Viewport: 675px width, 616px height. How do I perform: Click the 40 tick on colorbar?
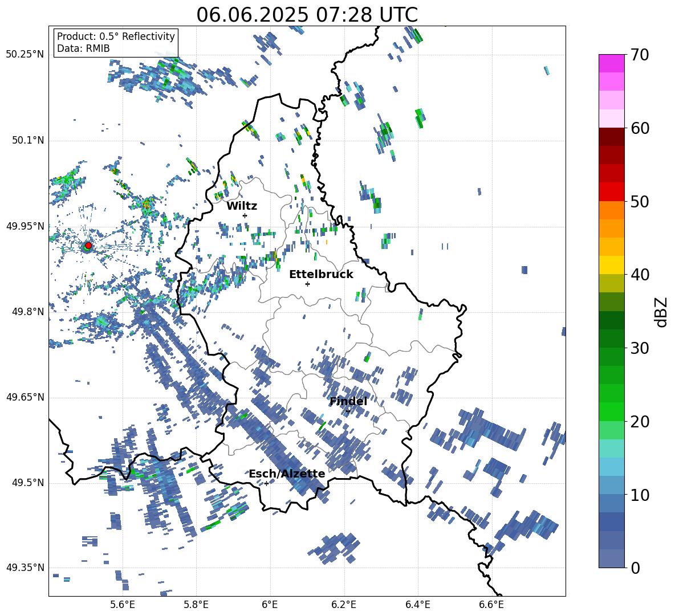(x=640, y=275)
